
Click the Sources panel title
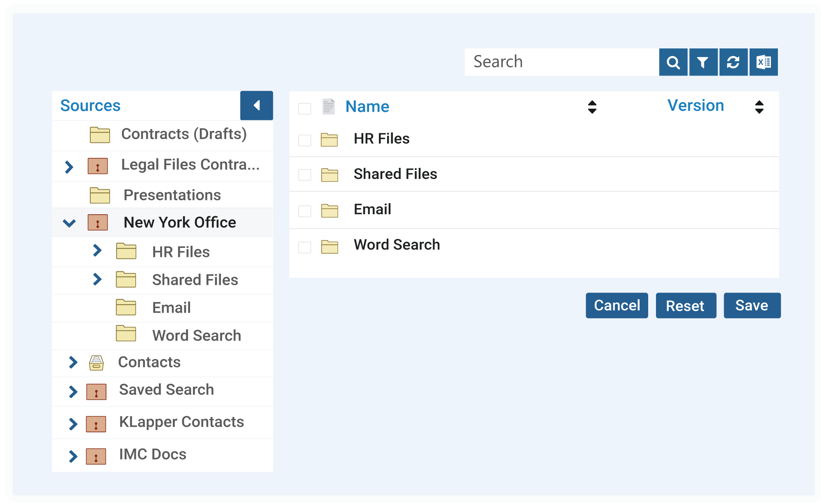pyautogui.click(x=90, y=105)
